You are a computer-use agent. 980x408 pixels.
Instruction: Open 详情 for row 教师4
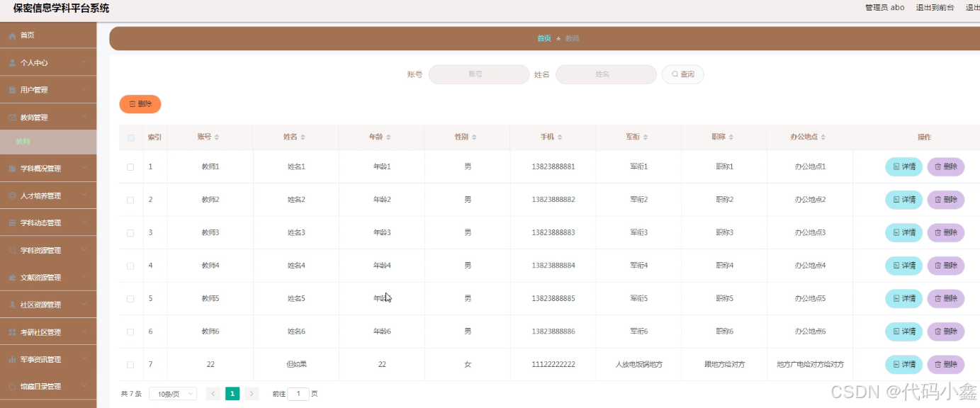pyautogui.click(x=903, y=266)
